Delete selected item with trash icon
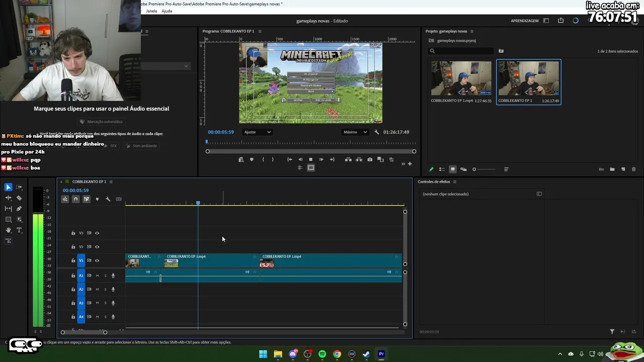This screenshot has width=644, height=362. click(633, 169)
